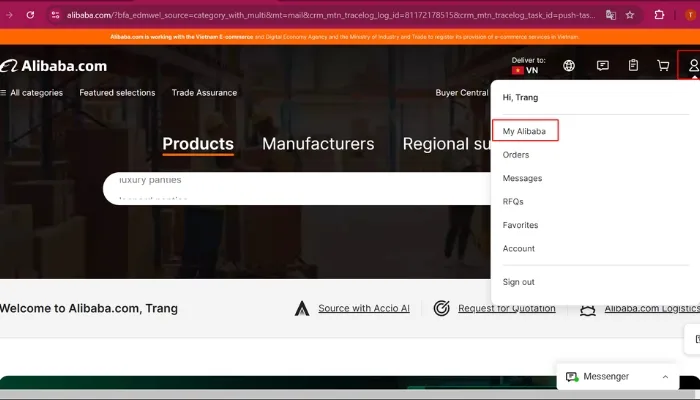The image size is (700, 400).
Task: Sign out from account menu
Action: 519,282
